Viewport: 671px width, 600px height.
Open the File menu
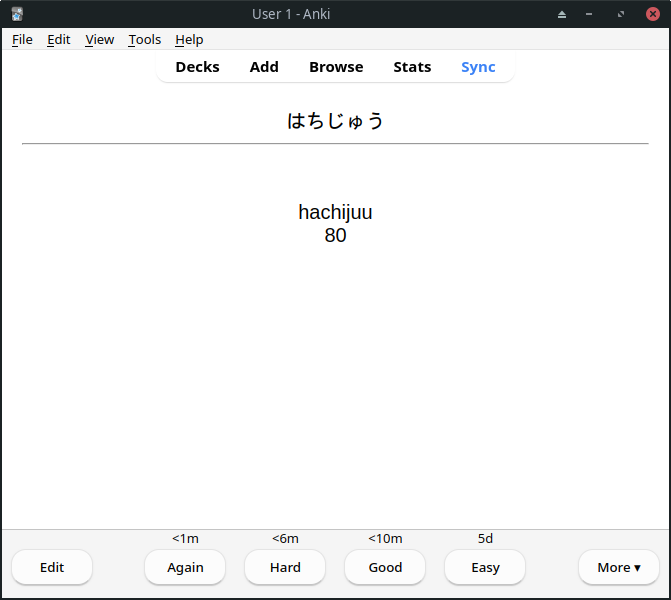point(22,39)
